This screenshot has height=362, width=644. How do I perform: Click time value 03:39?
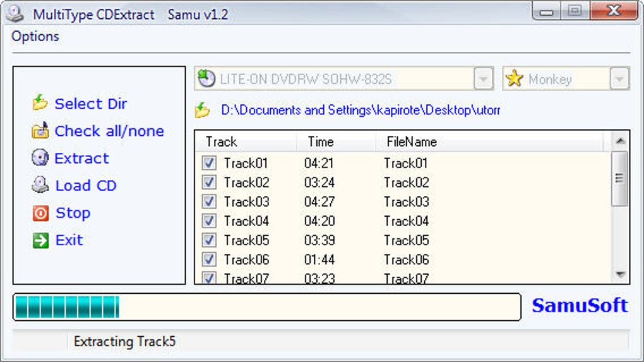pos(319,240)
